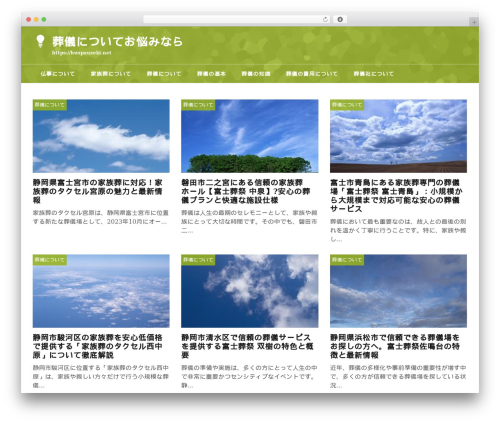Click excerpt starting 家族葬のタクセル宮原は
The image size is (500, 423).
(101, 217)
